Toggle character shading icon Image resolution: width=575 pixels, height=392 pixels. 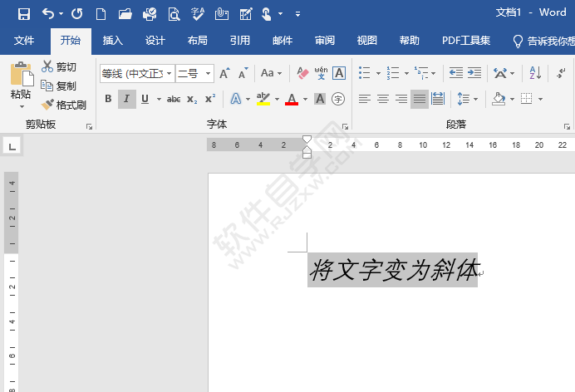[x=320, y=99]
